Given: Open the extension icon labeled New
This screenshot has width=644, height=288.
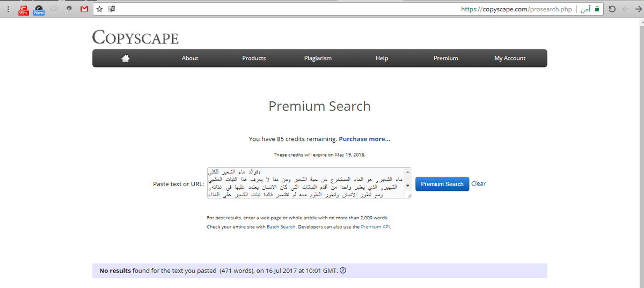Looking at the screenshot, I should coord(39,10).
